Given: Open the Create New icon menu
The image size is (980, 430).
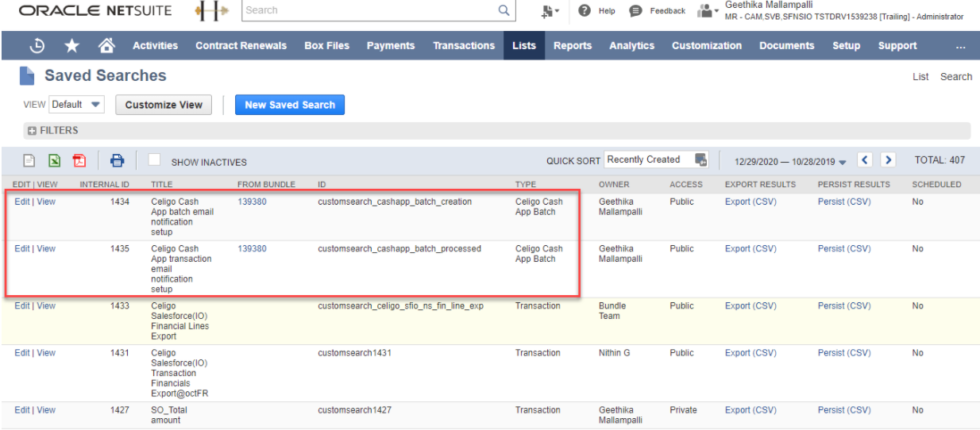Looking at the screenshot, I should point(550,11).
